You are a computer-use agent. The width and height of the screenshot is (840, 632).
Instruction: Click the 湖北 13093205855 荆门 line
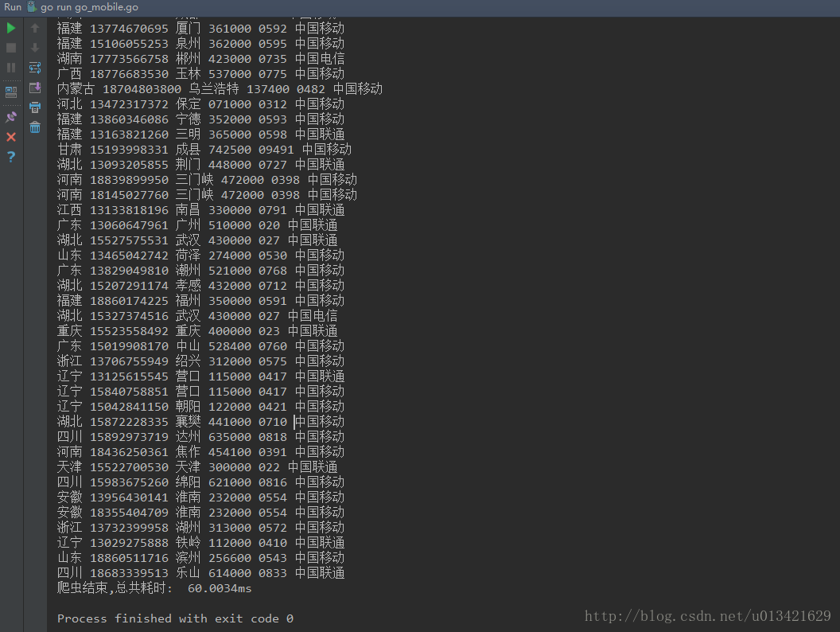[x=200, y=165]
